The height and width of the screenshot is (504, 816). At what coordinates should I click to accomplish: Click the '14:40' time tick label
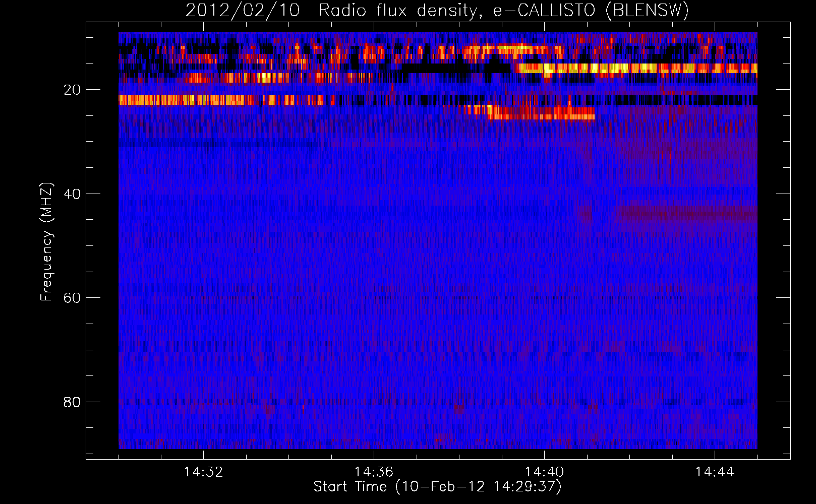tap(544, 472)
